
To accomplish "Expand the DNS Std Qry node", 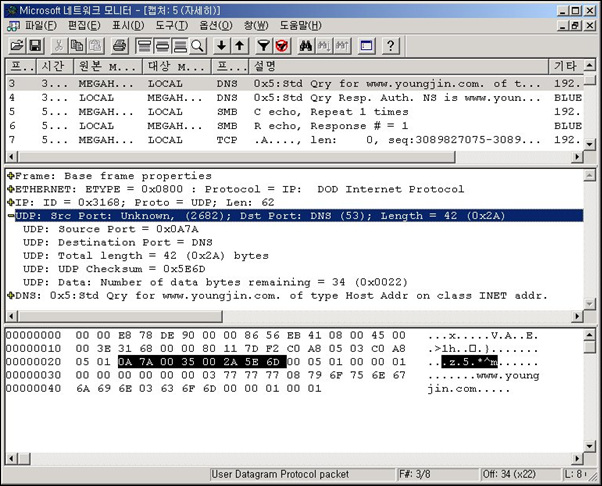I will point(10,296).
